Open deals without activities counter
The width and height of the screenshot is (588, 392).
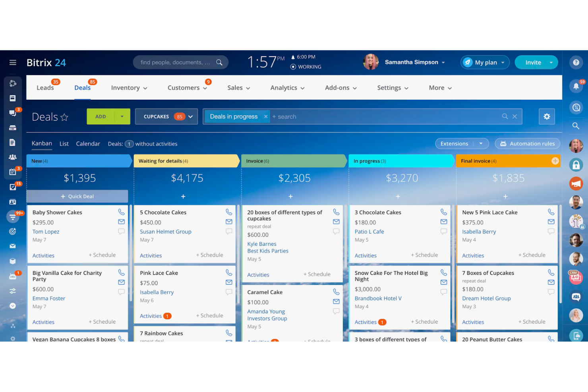pyautogui.click(x=129, y=144)
